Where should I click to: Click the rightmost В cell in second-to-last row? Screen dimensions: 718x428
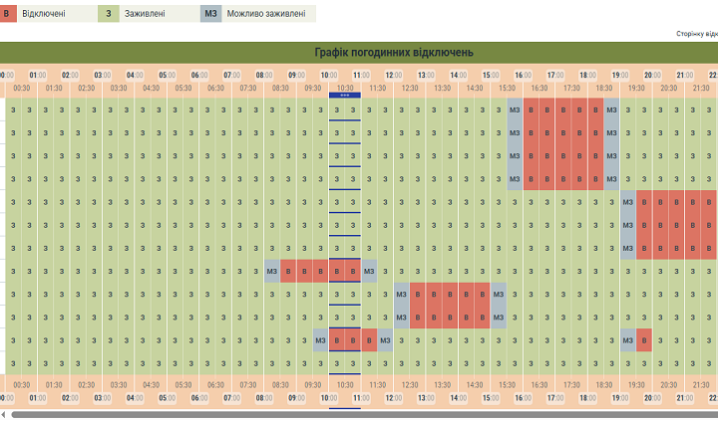[644, 341]
